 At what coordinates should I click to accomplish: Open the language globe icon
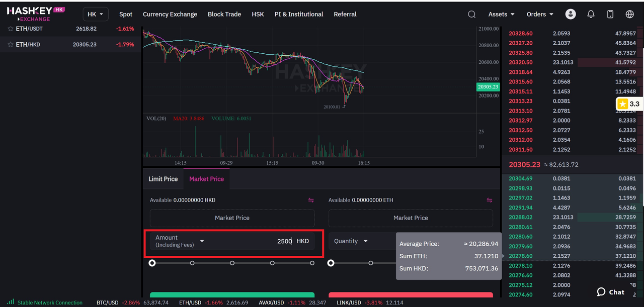629,15
